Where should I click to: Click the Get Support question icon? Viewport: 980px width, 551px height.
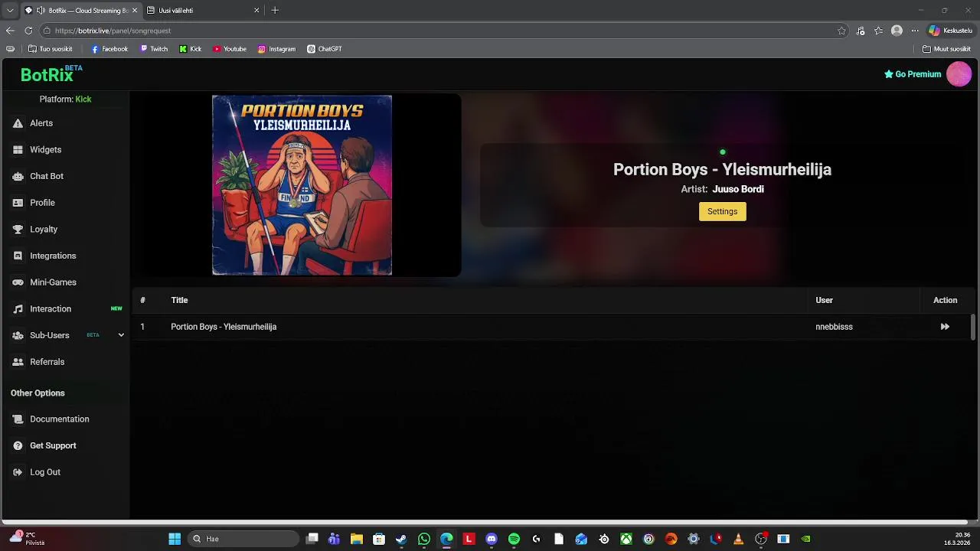click(x=18, y=445)
